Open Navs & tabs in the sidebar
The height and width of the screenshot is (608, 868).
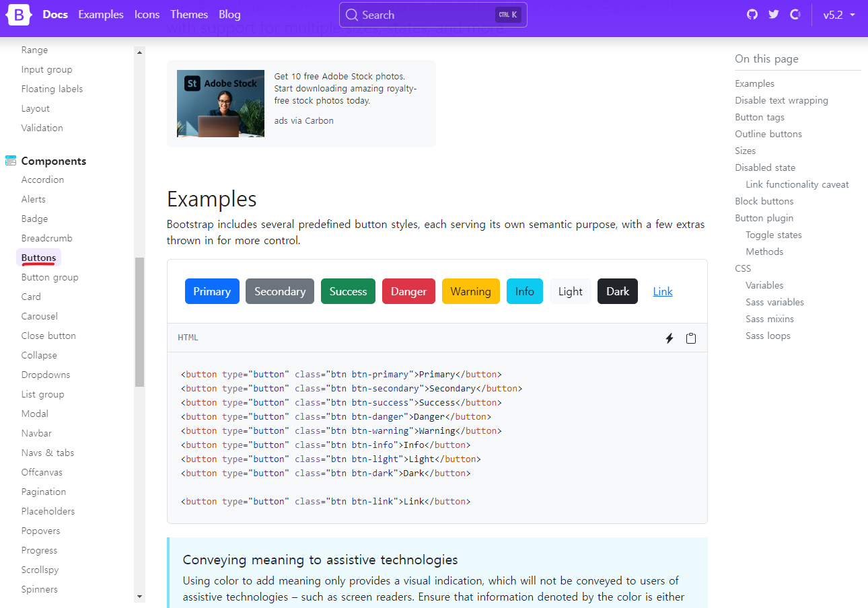coord(48,453)
